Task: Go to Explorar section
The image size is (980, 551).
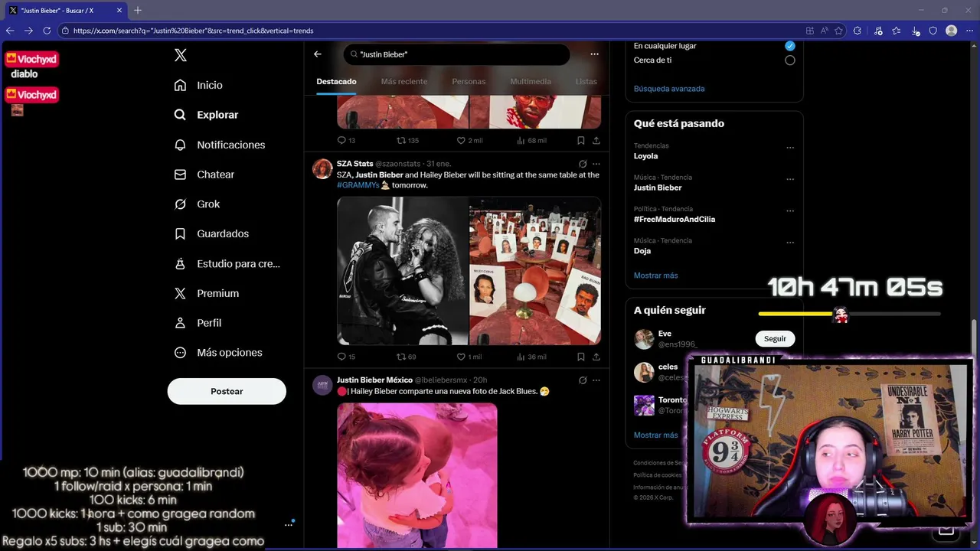Action: [x=206, y=115]
